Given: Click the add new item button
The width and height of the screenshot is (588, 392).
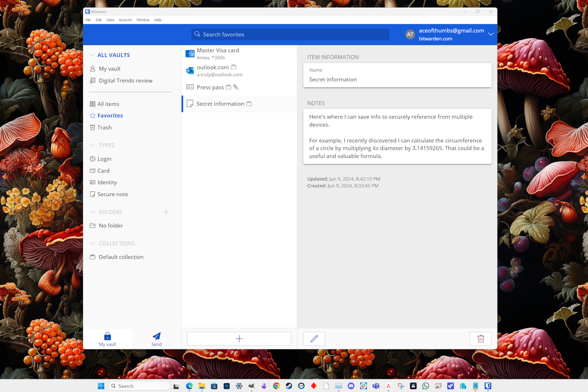Looking at the screenshot, I should point(239,338).
